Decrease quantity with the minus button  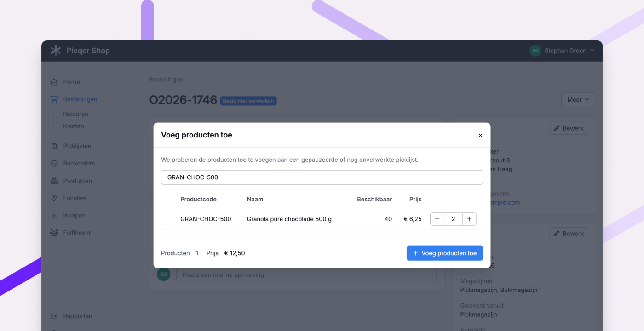437,219
